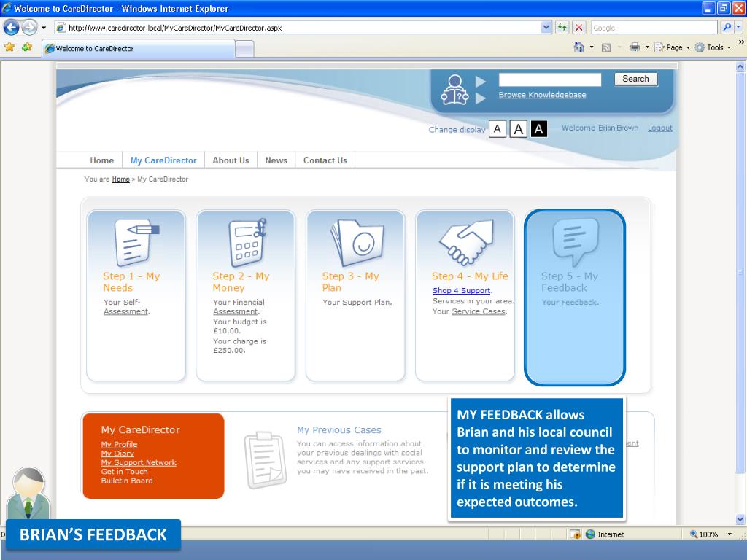Open the Home navigation item

coord(102,160)
